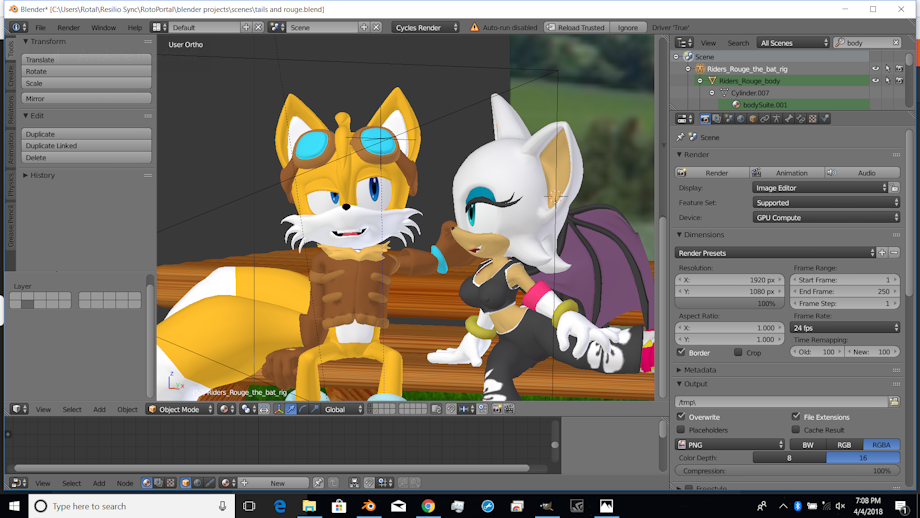Toggle visibility eye of Riders_Rouge_body
920x518 pixels.
coord(875,80)
